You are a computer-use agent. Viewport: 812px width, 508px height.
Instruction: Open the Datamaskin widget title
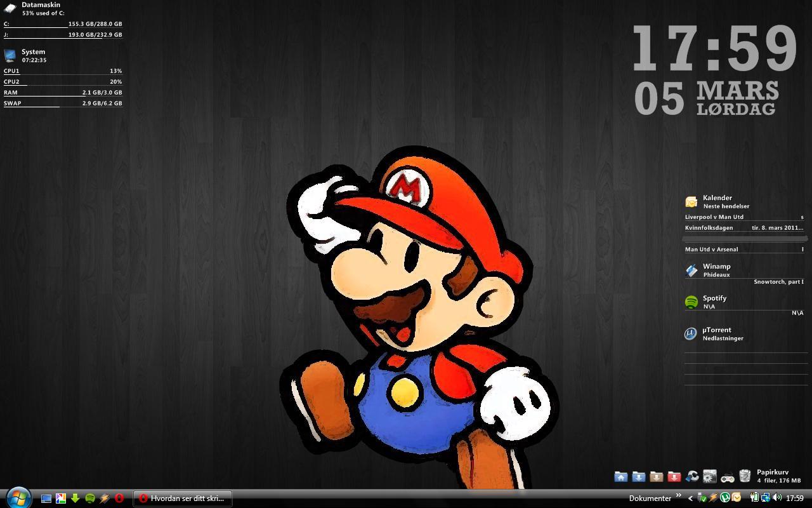tap(41, 4)
